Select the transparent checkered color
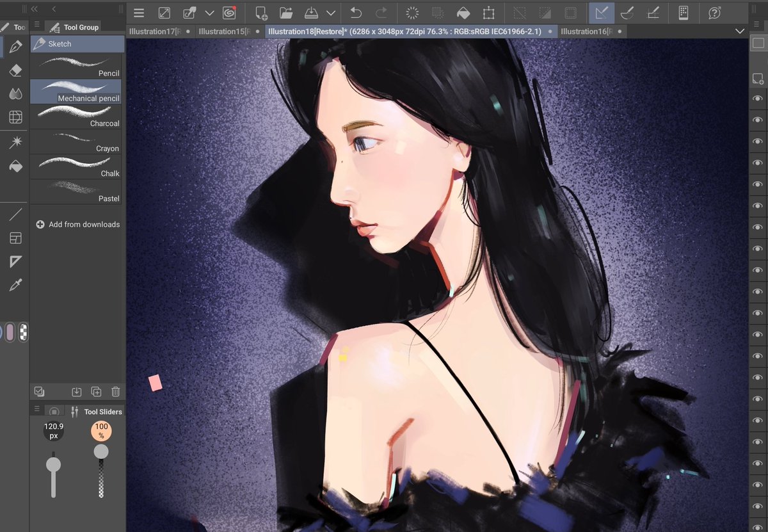The width and height of the screenshot is (768, 532). (x=23, y=332)
